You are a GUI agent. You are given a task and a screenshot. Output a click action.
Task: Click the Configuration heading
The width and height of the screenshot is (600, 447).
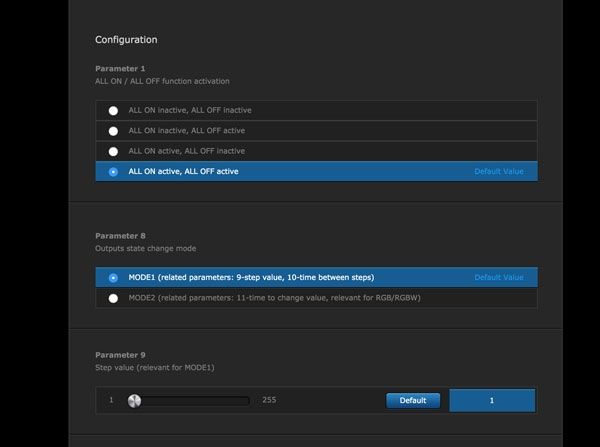click(126, 40)
